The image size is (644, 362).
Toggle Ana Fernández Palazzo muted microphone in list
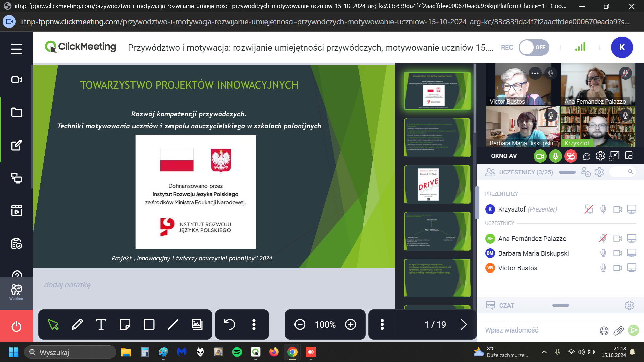tap(603, 238)
